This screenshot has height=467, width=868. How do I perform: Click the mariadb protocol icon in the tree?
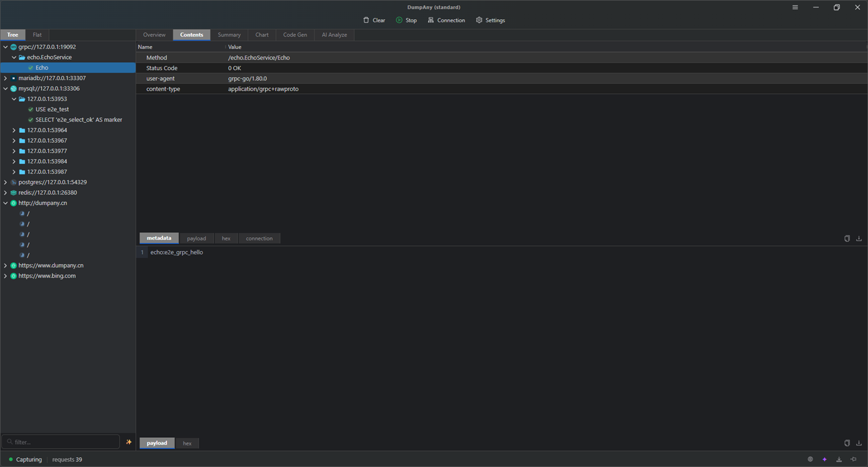14,78
